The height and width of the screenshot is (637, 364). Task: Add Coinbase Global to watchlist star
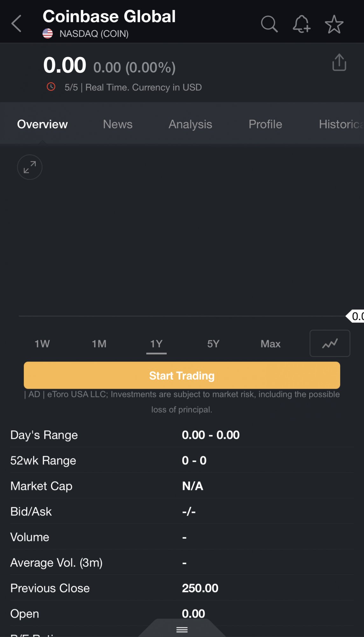click(334, 24)
